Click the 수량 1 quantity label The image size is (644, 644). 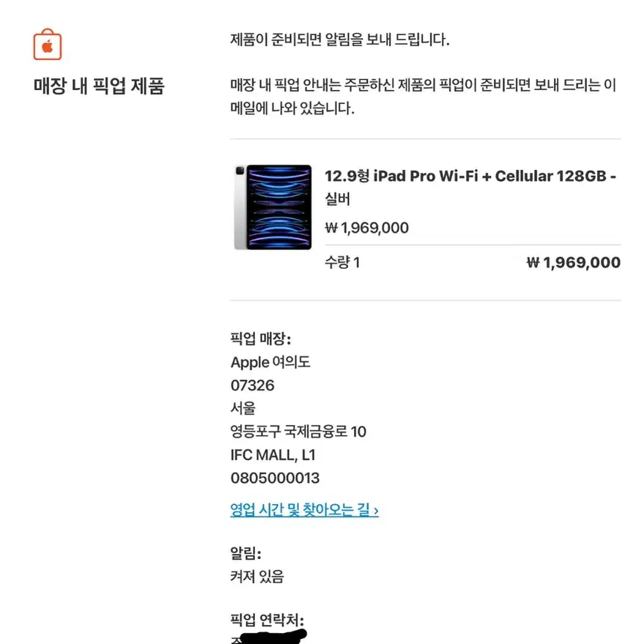tap(342, 262)
